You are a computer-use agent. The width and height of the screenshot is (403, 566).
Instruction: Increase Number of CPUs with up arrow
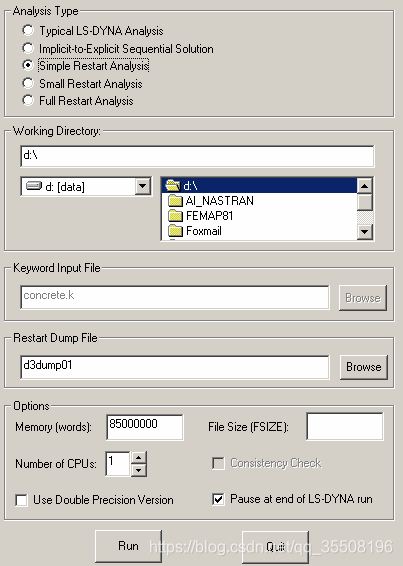pos(139,458)
